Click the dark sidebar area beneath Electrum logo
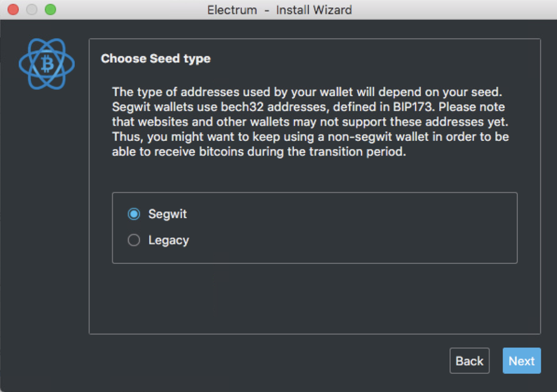The width and height of the screenshot is (557, 392). 44,231
